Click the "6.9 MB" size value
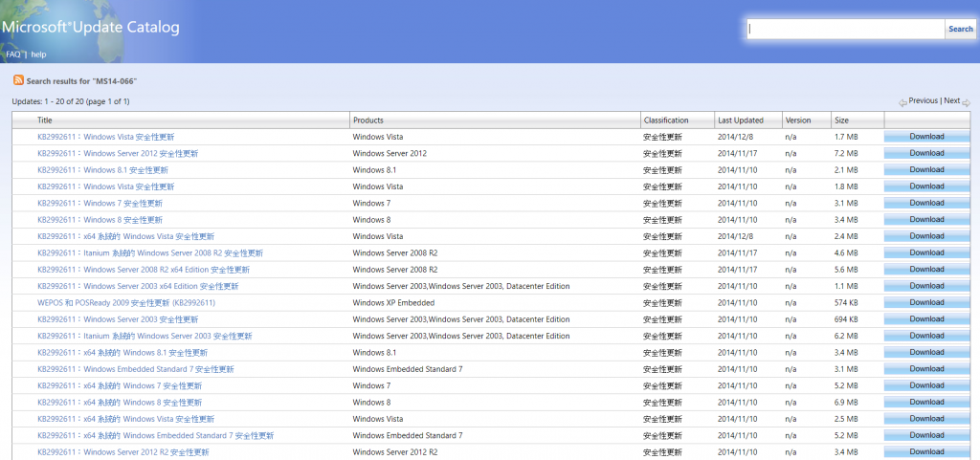980x460 pixels. tap(846, 403)
